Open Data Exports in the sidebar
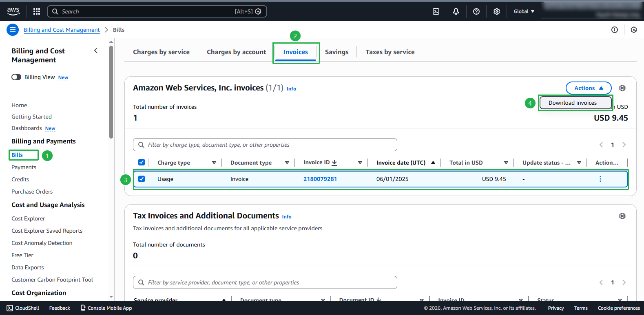The width and height of the screenshot is (644, 315). (28, 267)
